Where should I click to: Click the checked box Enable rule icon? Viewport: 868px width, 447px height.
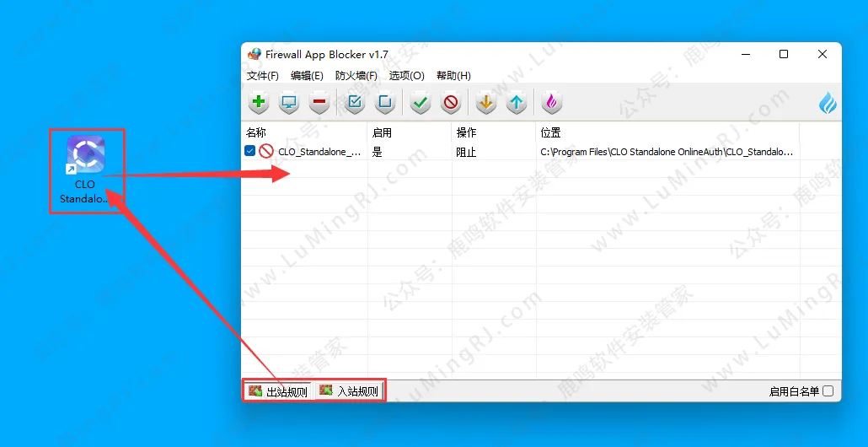click(x=355, y=103)
